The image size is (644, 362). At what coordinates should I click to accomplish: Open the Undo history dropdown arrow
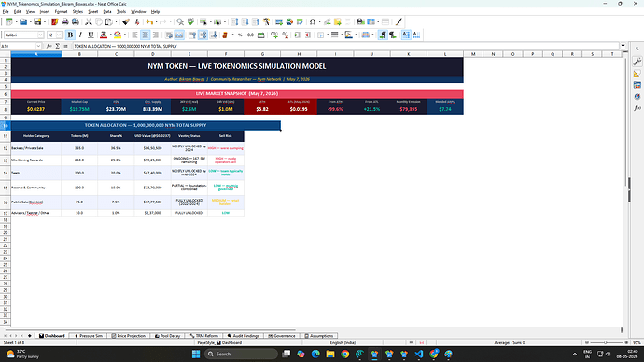click(x=157, y=21)
